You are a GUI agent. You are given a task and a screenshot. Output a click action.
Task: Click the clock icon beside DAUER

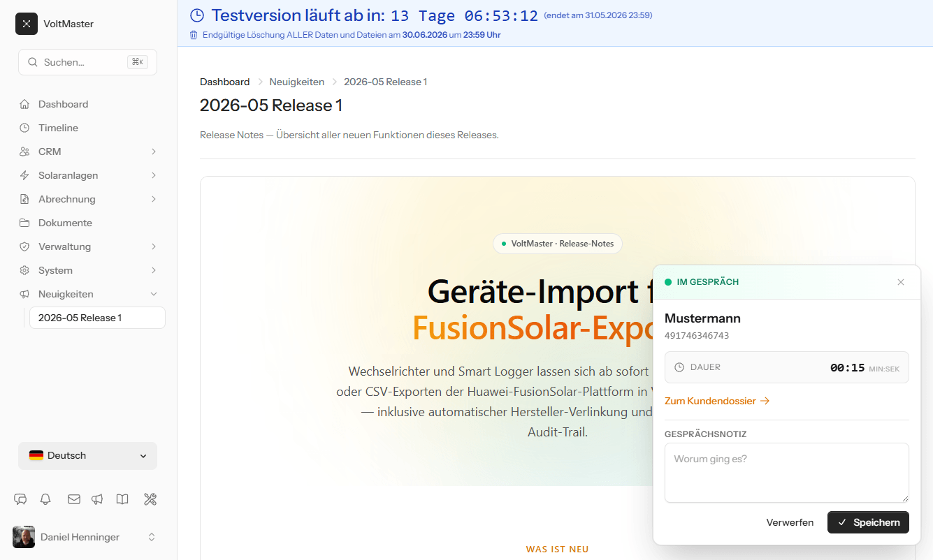pos(679,367)
